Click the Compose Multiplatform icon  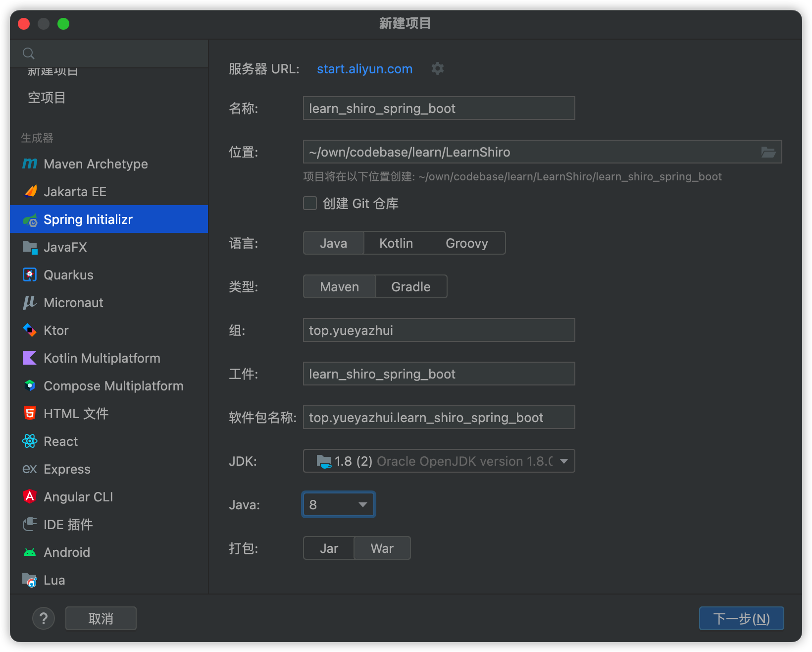[x=30, y=385]
